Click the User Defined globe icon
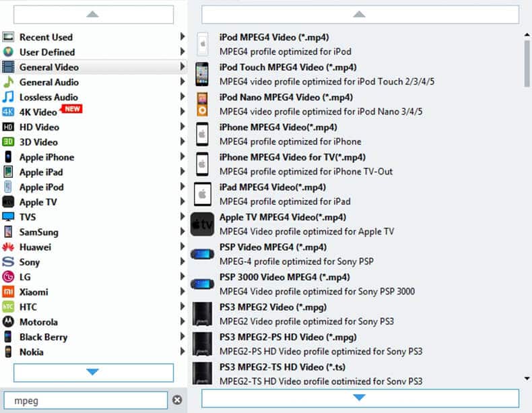Image resolution: width=532 pixels, height=413 pixels. click(x=8, y=52)
